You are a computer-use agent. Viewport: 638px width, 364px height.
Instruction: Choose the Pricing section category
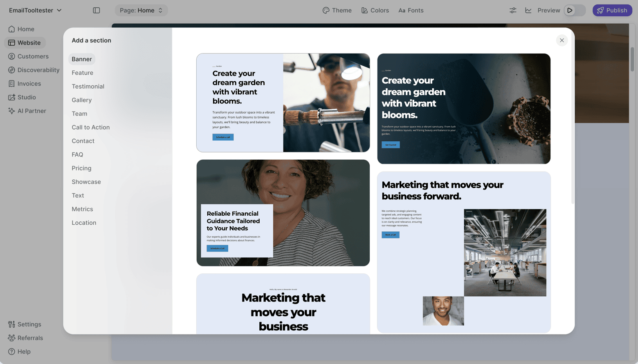(x=81, y=168)
